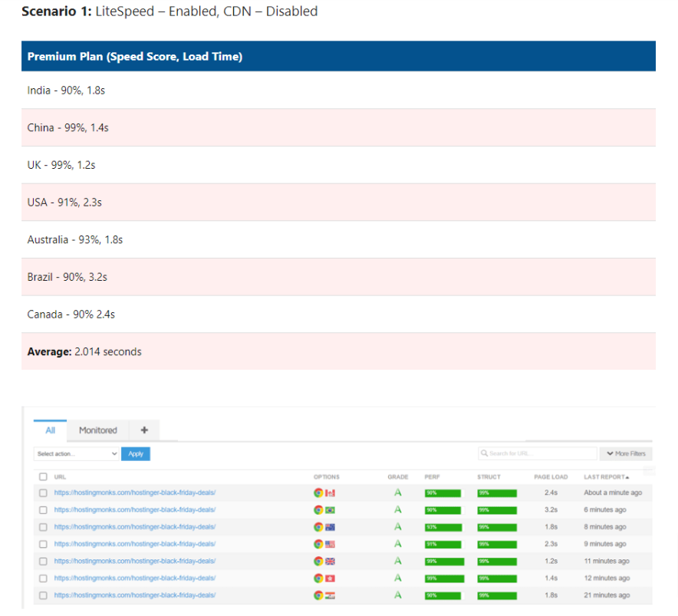Image resolution: width=678 pixels, height=616 pixels.
Task: Click the blue Apply button
Action: [x=136, y=453]
